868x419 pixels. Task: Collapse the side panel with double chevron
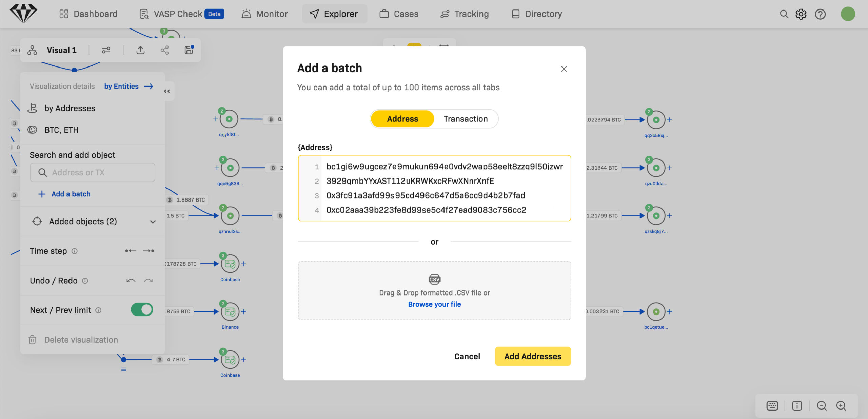(x=167, y=91)
